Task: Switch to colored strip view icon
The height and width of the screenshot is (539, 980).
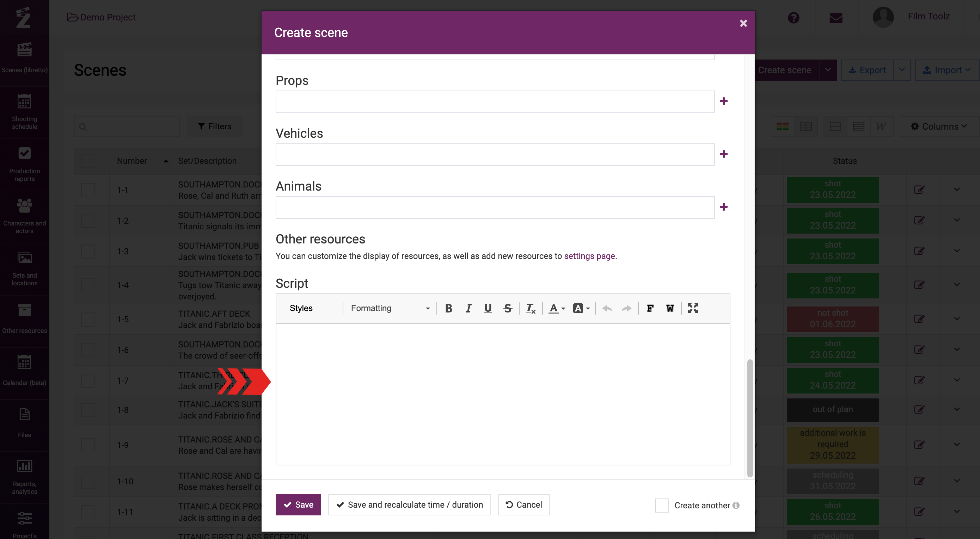Action: pyautogui.click(x=782, y=126)
